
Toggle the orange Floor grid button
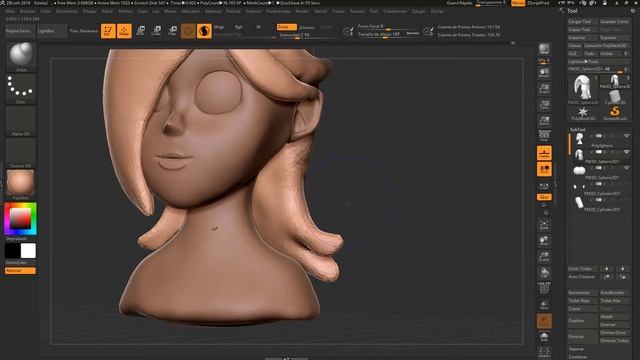[x=544, y=153]
